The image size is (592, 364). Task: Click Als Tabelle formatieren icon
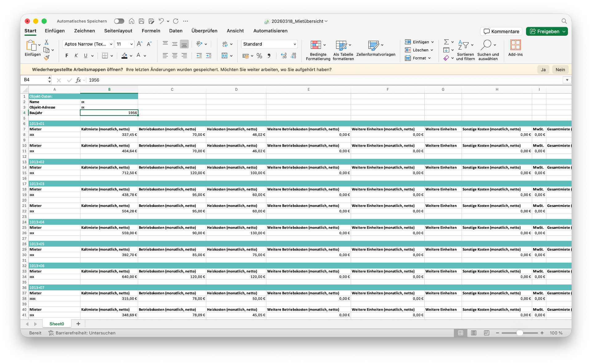point(341,45)
